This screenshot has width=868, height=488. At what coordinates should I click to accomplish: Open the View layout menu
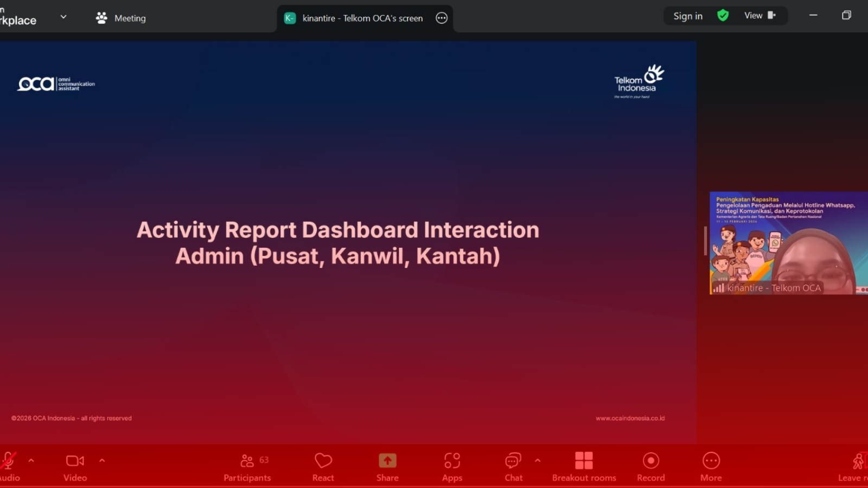(x=759, y=16)
